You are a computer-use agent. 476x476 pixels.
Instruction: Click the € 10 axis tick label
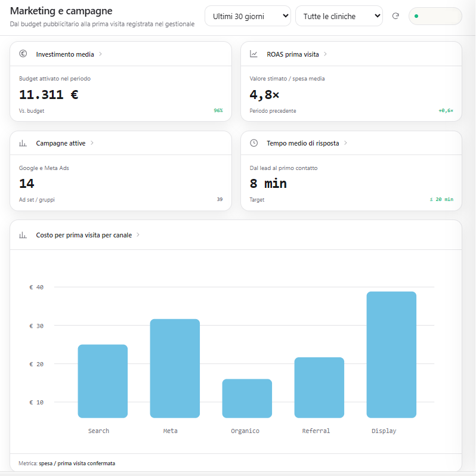(36, 403)
